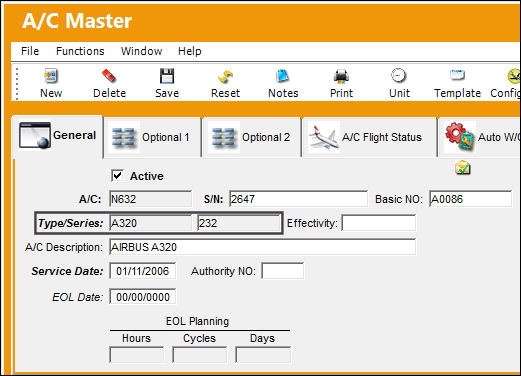Click the A/C Master title text
521x376 pixels.
click(77, 21)
